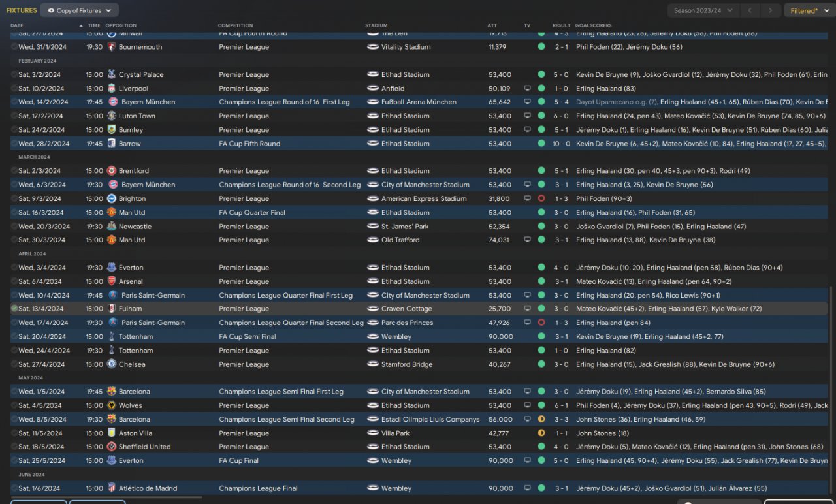Open the Parc des Princes stadium link

tap(408, 323)
